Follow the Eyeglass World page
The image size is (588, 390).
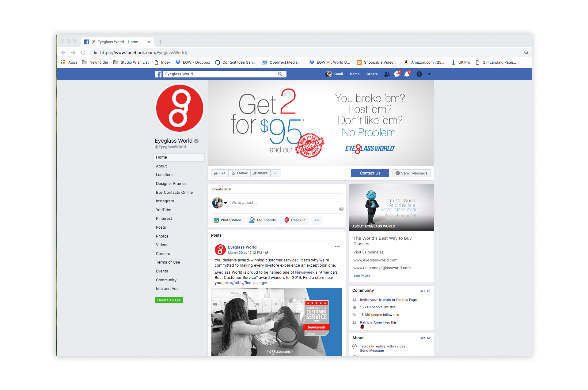pyautogui.click(x=239, y=173)
